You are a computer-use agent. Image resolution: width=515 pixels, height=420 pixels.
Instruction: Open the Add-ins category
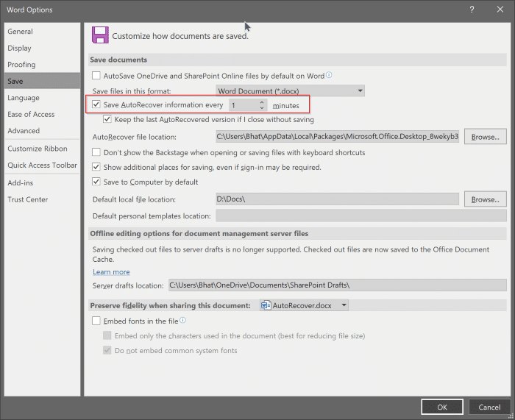42,182
